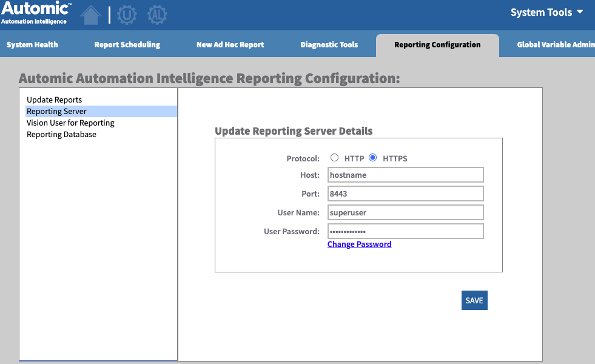Click the AL gear icon
This screenshot has width=595, height=364.
[x=157, y=15]
